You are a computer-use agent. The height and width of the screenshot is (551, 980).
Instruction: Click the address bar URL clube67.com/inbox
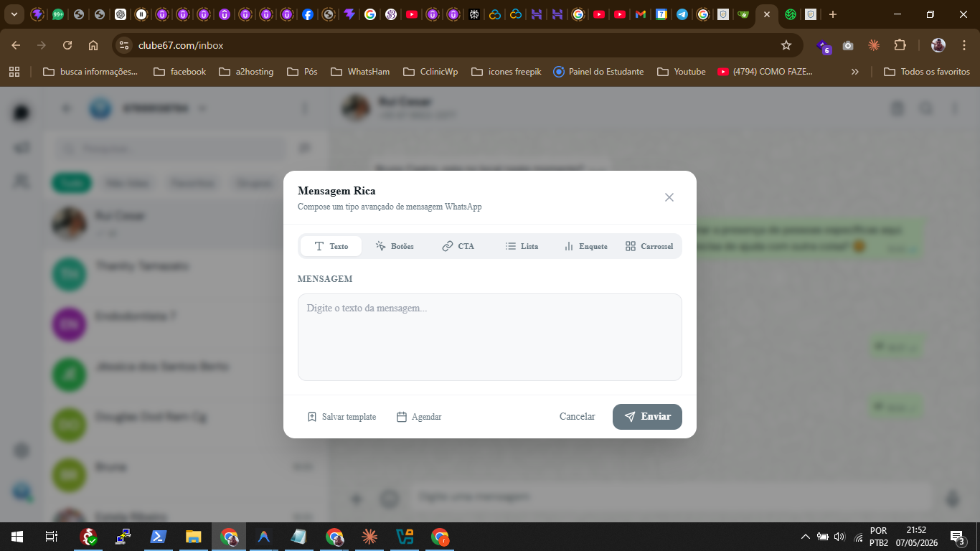click(x=181, y=45)
